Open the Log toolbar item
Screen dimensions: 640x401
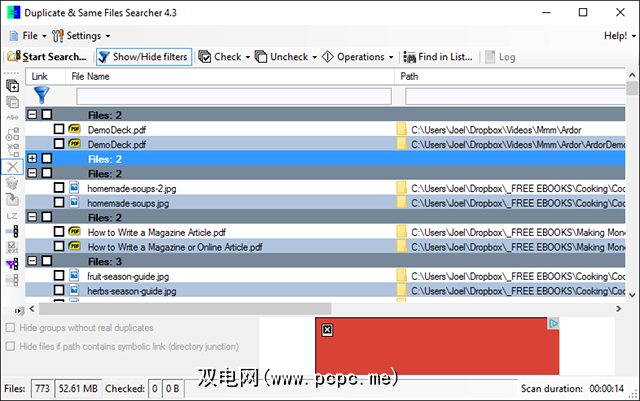[x=500, y=57]
